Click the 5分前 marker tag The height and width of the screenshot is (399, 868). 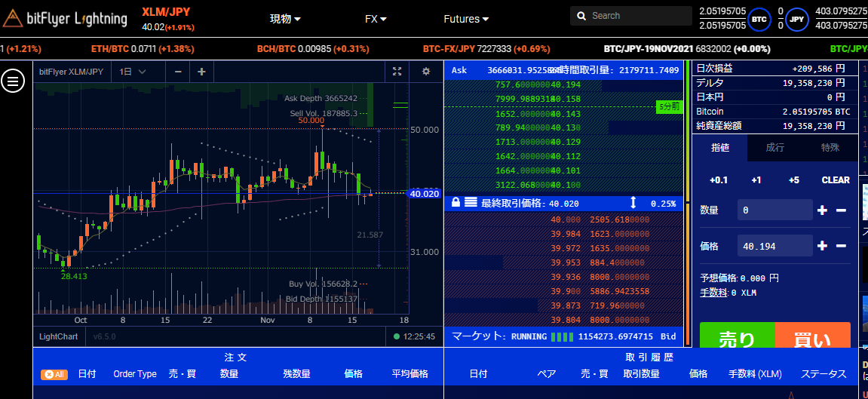tap(669, 107)
